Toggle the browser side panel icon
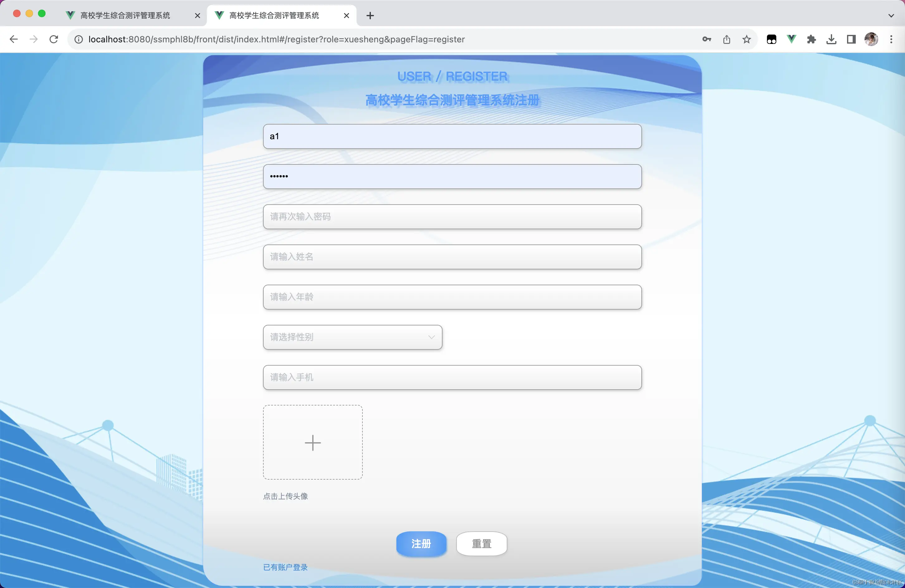The width and height of the screenshot is (905, 588). pyautogui.click(x=851, y=39)
